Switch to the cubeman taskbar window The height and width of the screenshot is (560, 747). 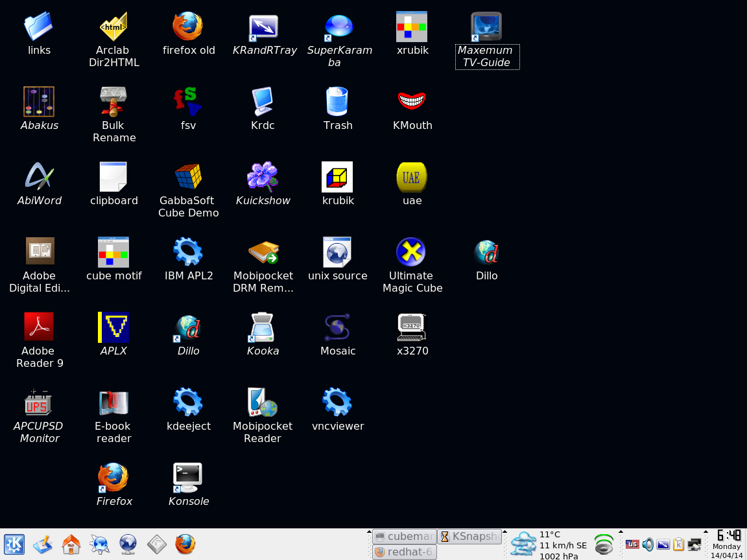pyautogui.click(x=405, y=536)
